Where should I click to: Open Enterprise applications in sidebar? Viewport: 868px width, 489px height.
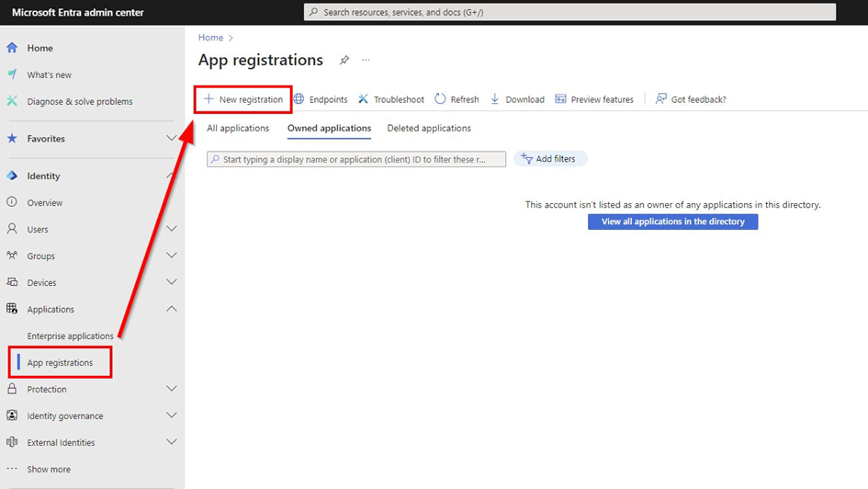pyautogui.click(x=71, y=335)
